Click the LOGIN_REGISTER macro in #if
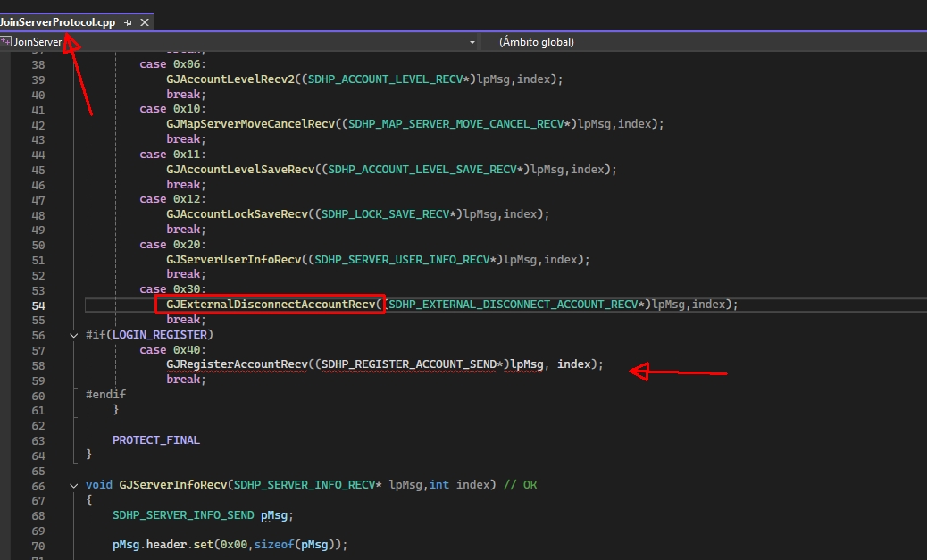This screenshot has height=560, width=927. coord(160,335)
